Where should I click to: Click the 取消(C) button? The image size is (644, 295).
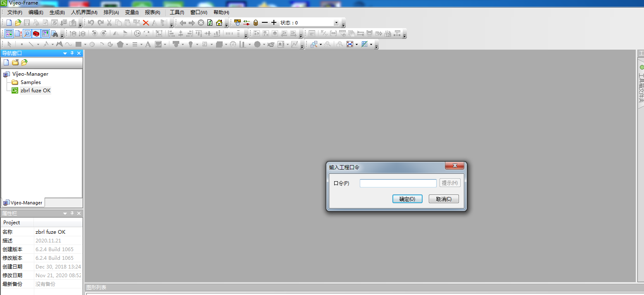(x=443, y=199)
